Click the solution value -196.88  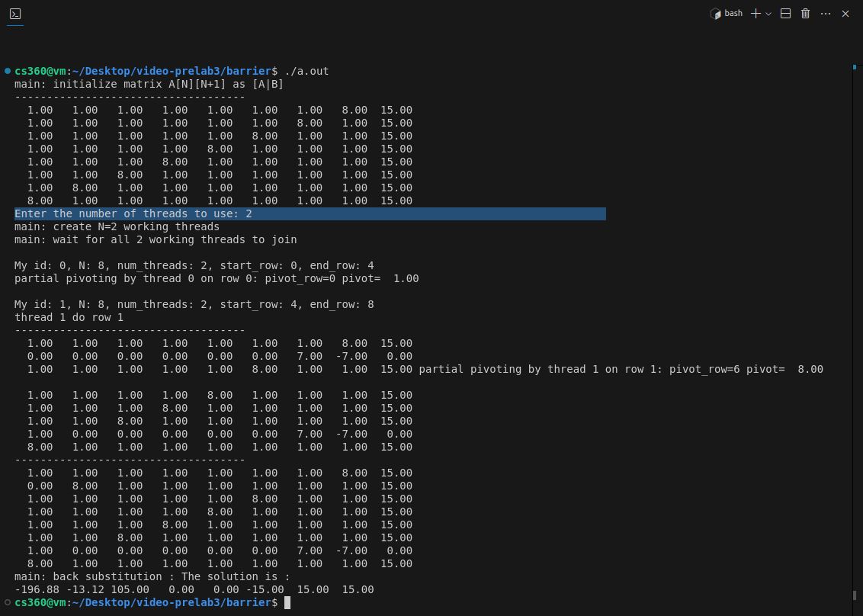37,589
